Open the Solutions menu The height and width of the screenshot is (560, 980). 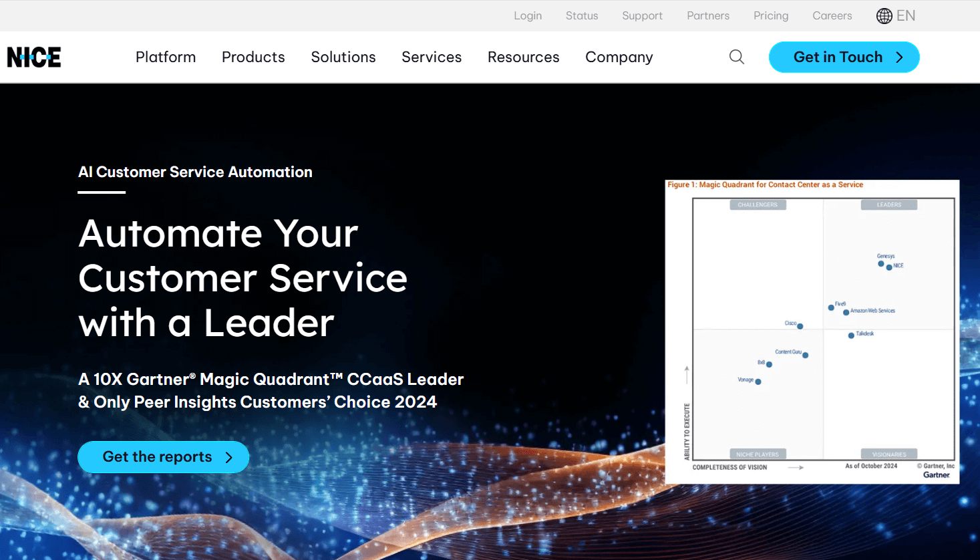(343, 57)
